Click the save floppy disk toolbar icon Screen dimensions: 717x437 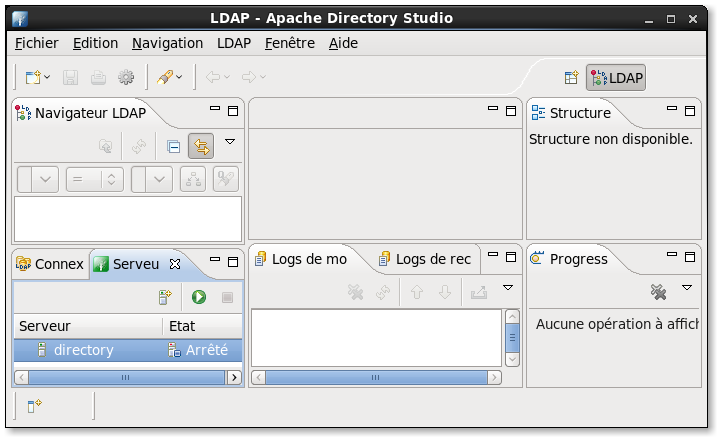click(70, 77)
